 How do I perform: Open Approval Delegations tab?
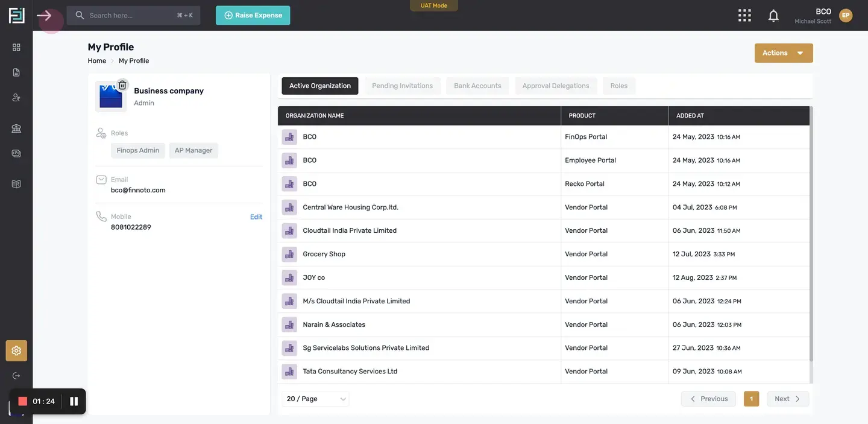click(556, 86)
